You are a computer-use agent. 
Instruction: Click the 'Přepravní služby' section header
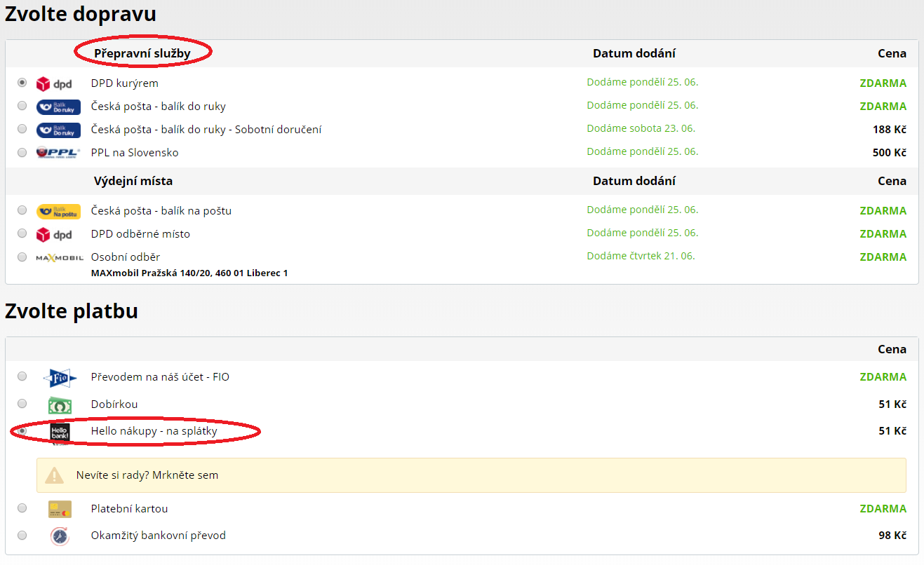coord(142,53)
